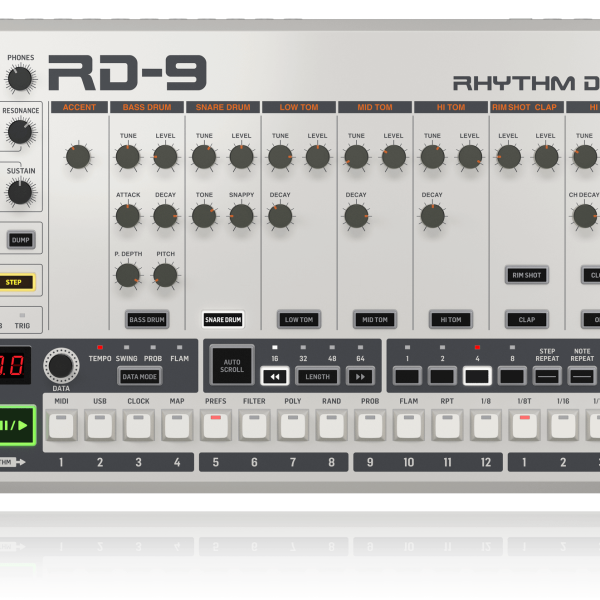Click the red tempo LED display
Screen dimensions: 600x600
pos(15,365)
